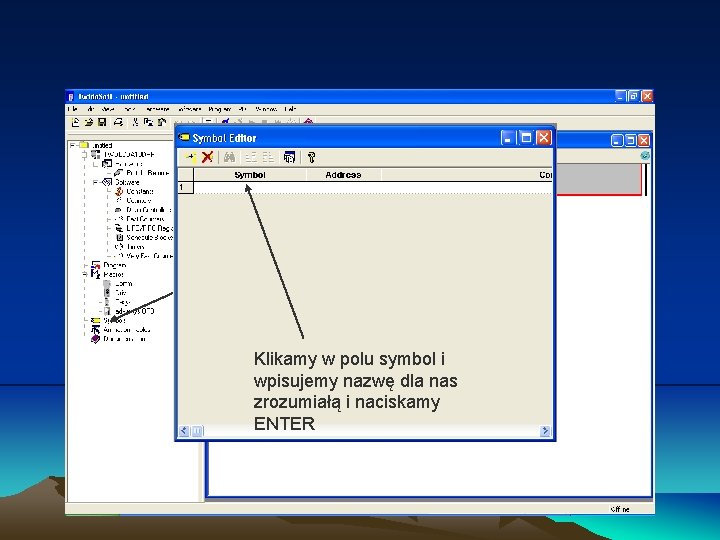Image resolution: width=720 pixels, height=540 pixels.
Task: Click the Cut scissors icon in main toolbar
Action: click(x=135, y=122)
